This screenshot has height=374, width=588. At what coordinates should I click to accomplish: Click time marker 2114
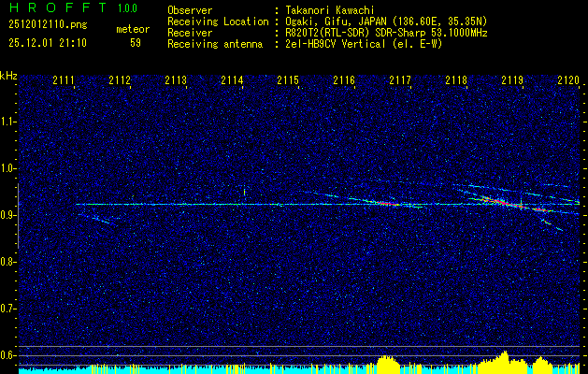[x=232, y=79]
